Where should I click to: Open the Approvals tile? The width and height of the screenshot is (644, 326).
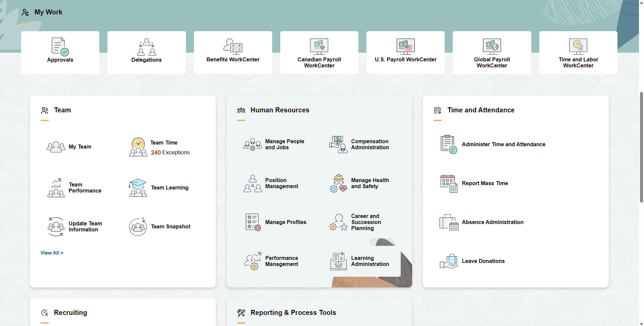[60, 52]
